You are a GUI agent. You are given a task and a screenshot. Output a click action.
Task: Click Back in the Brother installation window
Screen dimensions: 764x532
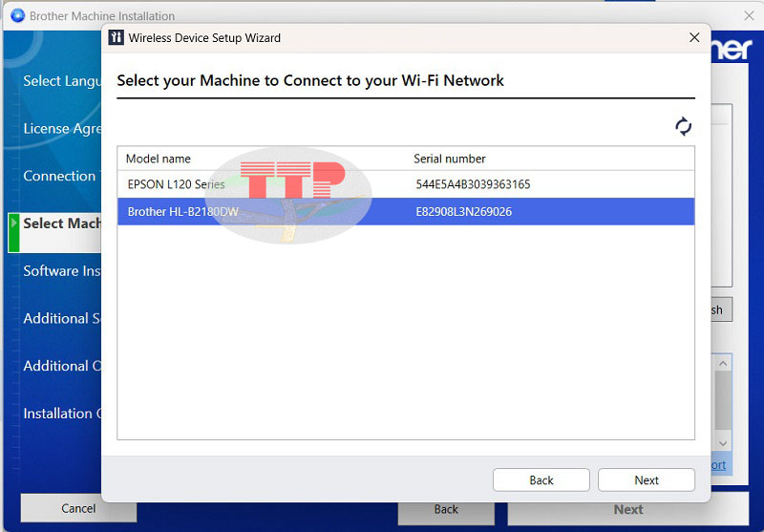point(446,510)
